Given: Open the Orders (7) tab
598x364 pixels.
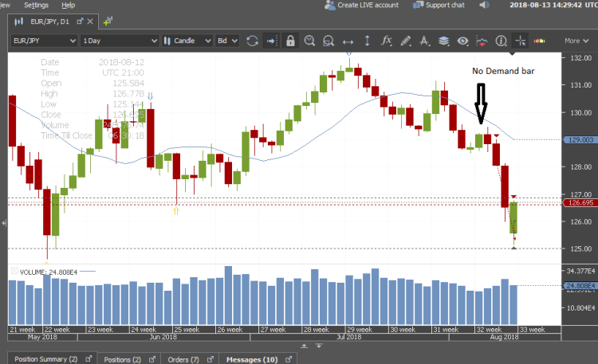Looking at the screenshot, I should point(183,359).
